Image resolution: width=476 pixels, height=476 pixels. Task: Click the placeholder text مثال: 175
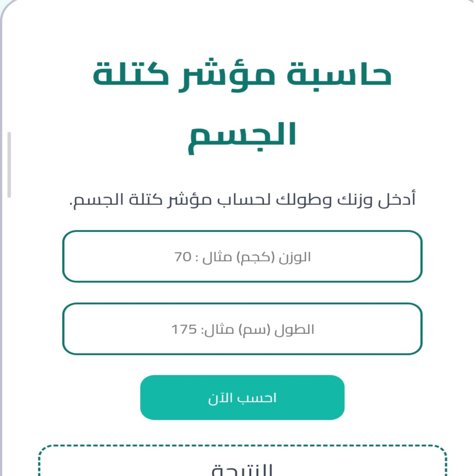click(x=202, y=329)
